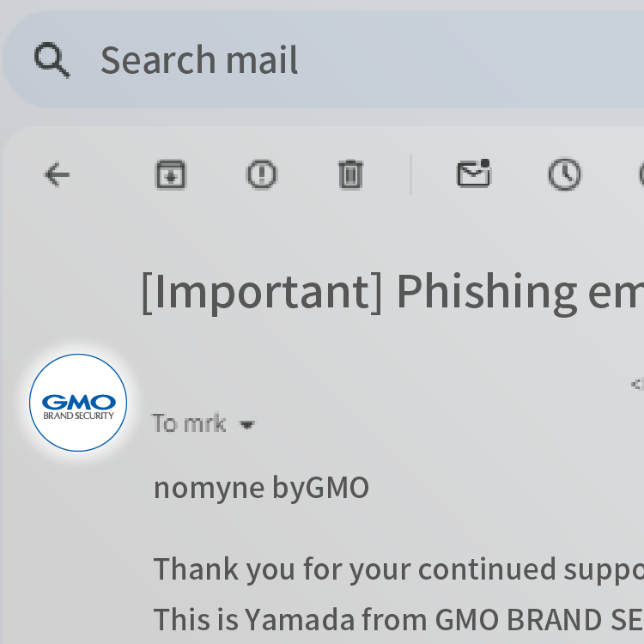Delete the email with the trash icon
644x644 pixels.
349,175
